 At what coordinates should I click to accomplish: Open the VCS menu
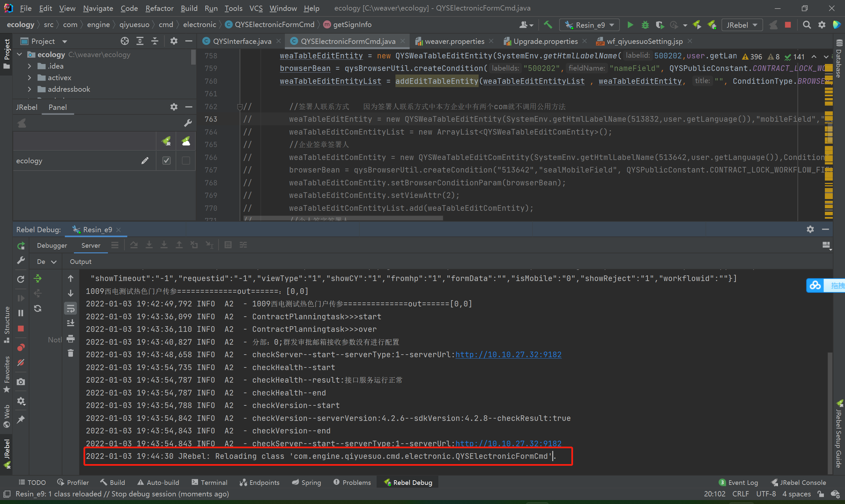pyautogui.click(x=256, y=8)
